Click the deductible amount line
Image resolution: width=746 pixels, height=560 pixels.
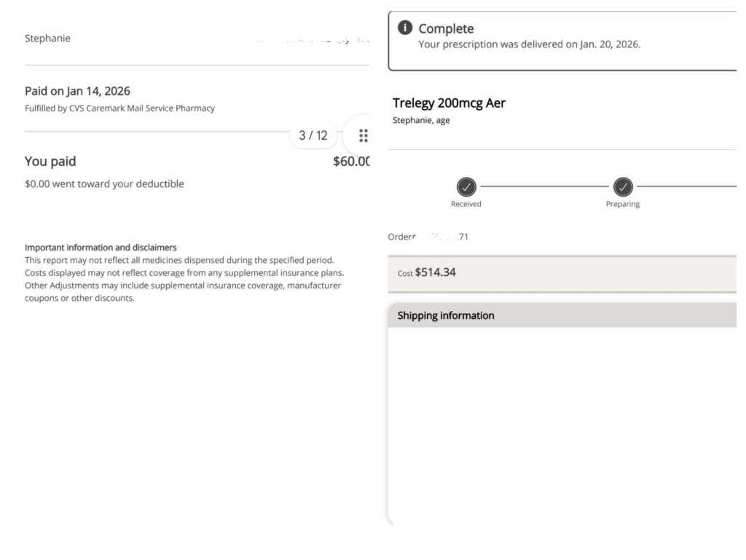[x=104, y=184]
